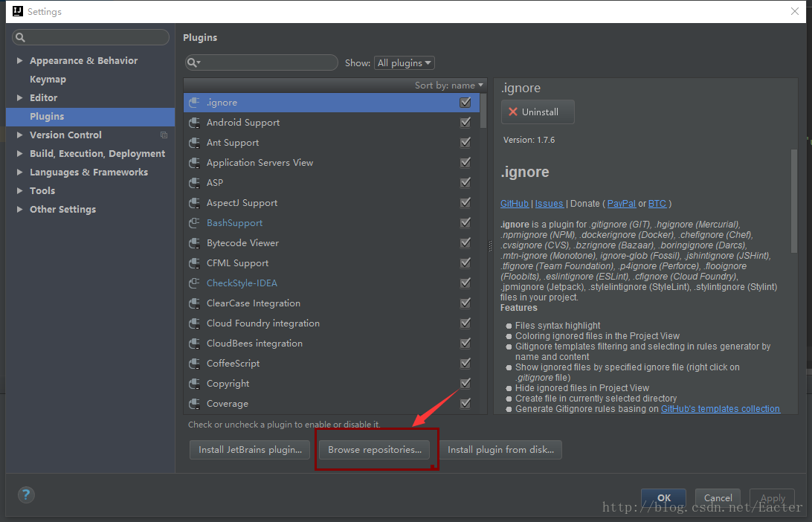Uncheck the Android Support plugin
812x522 pixels.
click(x=465, y=123)
